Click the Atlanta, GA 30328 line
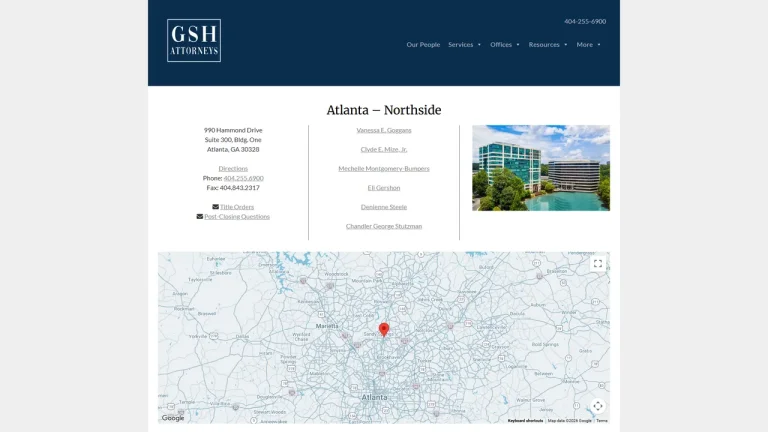Image resolution: width=768 pixels, height=432 pixels. (x=233, y=149)
